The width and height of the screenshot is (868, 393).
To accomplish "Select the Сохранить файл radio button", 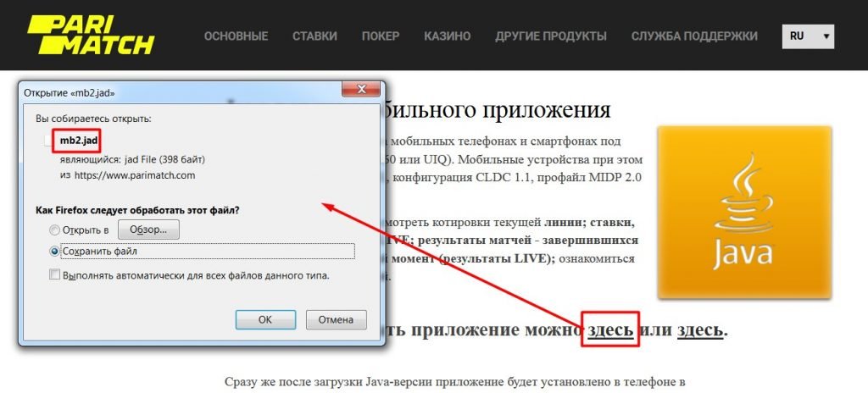I will pyautogui.click(x=54, y=252).
